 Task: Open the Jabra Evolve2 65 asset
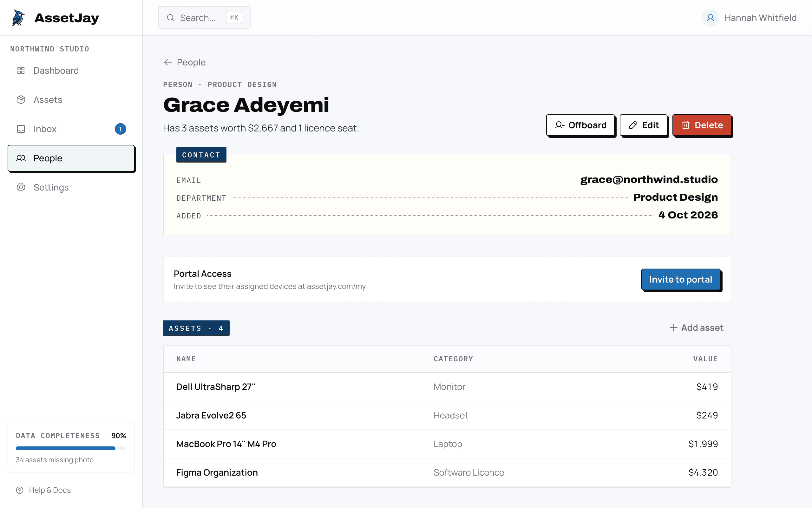click(447, 415)
